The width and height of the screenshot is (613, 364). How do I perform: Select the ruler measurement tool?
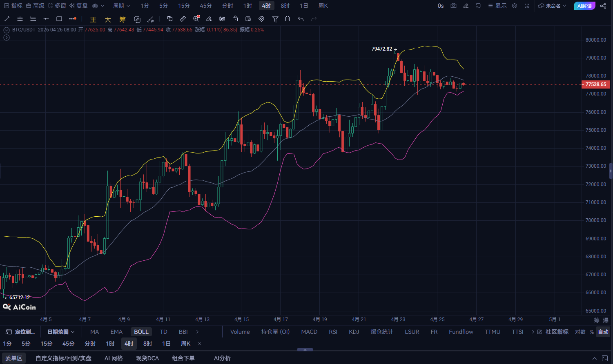click(x=183, y=19)
